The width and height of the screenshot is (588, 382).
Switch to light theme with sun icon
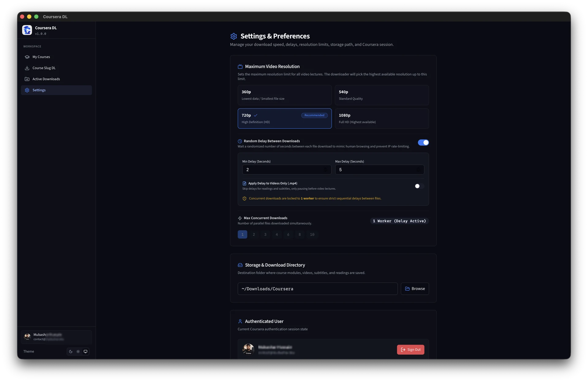(78, 352)
